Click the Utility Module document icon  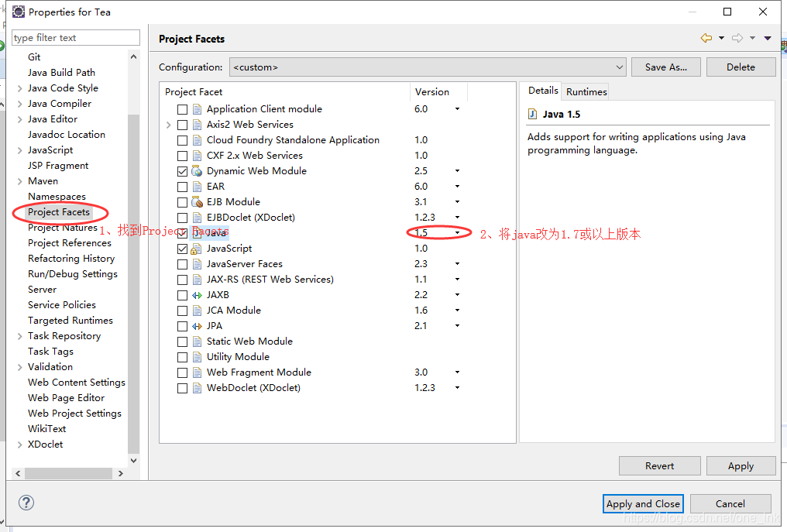197,357
